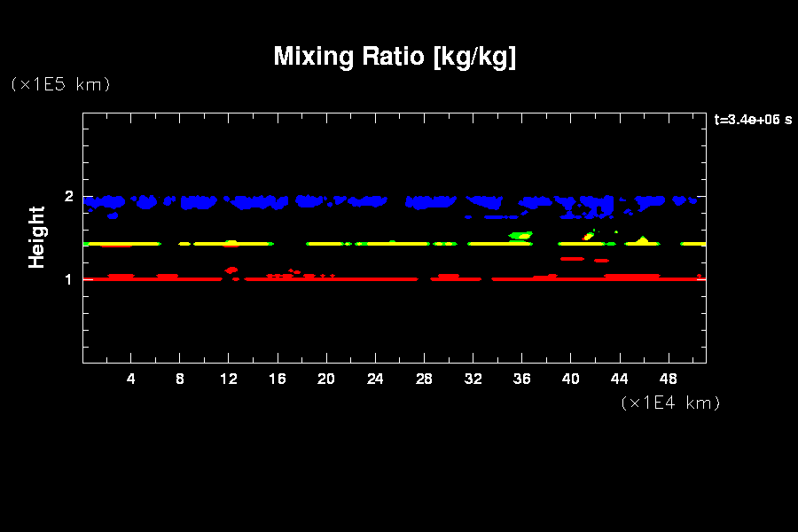Click the yellow triangular bump near x value 46
Screen dimensions: 798x532
coord(642,239)
